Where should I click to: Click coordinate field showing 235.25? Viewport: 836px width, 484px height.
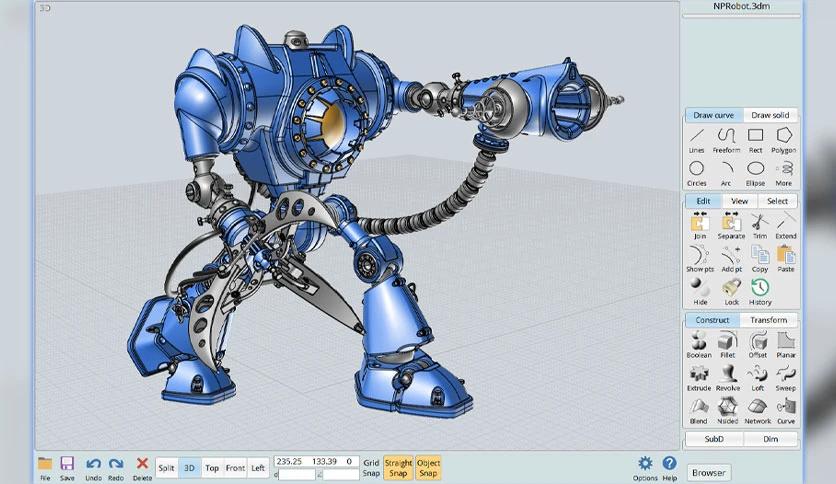(289, 462)
